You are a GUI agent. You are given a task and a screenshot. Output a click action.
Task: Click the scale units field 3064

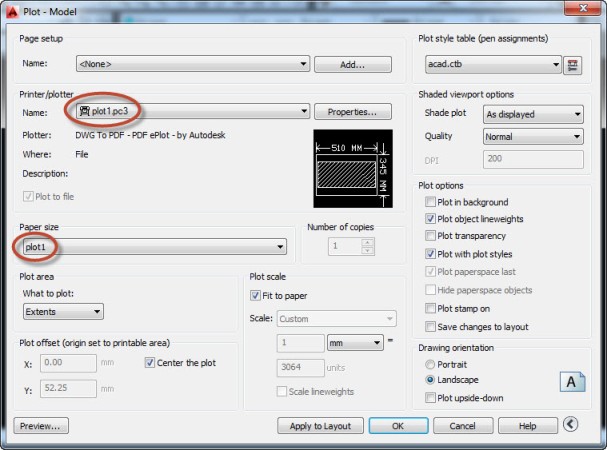(300, 368)
